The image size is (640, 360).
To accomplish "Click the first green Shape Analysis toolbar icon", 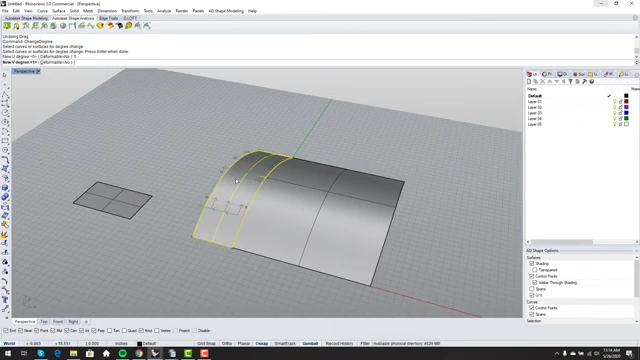I will tap(7, 26).
